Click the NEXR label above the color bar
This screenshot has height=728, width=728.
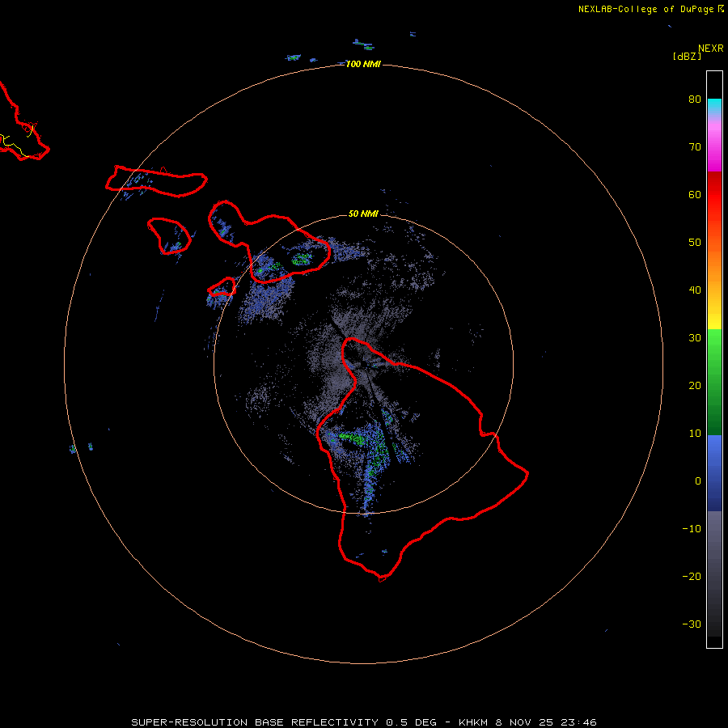pyautogui.click(x=710, y=49)
